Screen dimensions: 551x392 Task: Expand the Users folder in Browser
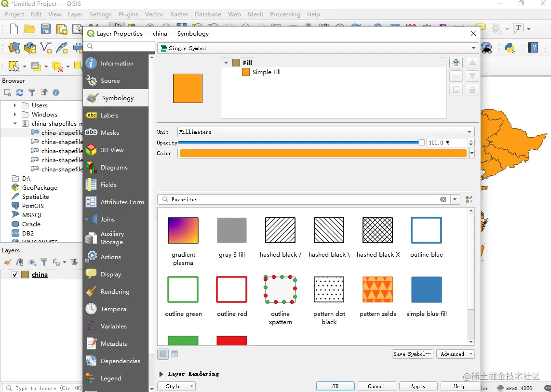(14, 105)
